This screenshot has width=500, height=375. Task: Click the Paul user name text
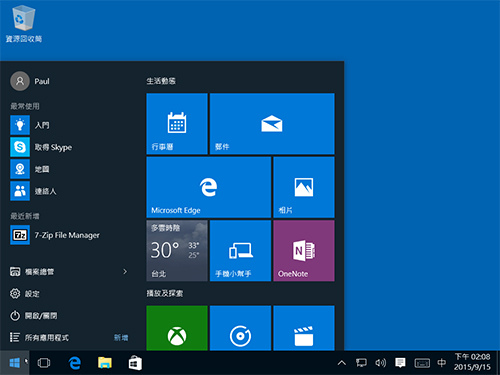(42, 81)
